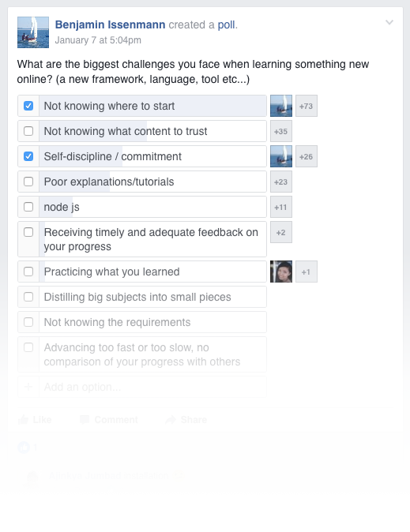This screenshot has width=410, height=532.
Task: Click the January 7 timestamp link
Action: tap(98, 40)
